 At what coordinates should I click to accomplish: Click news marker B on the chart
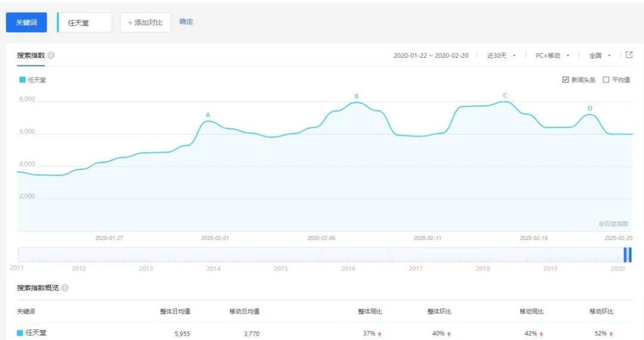[x=357, y=96]
